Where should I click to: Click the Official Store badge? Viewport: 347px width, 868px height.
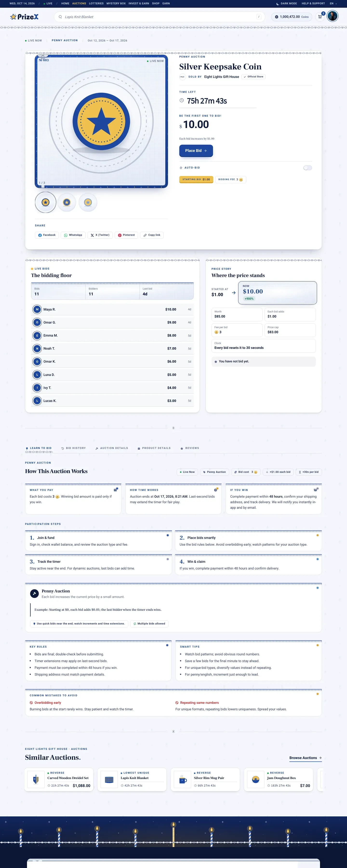coord(253,77)
